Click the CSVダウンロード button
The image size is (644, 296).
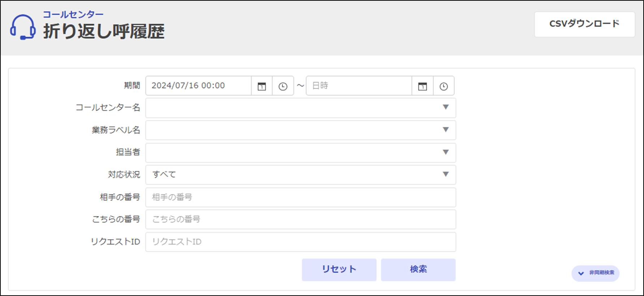point(585,24)
